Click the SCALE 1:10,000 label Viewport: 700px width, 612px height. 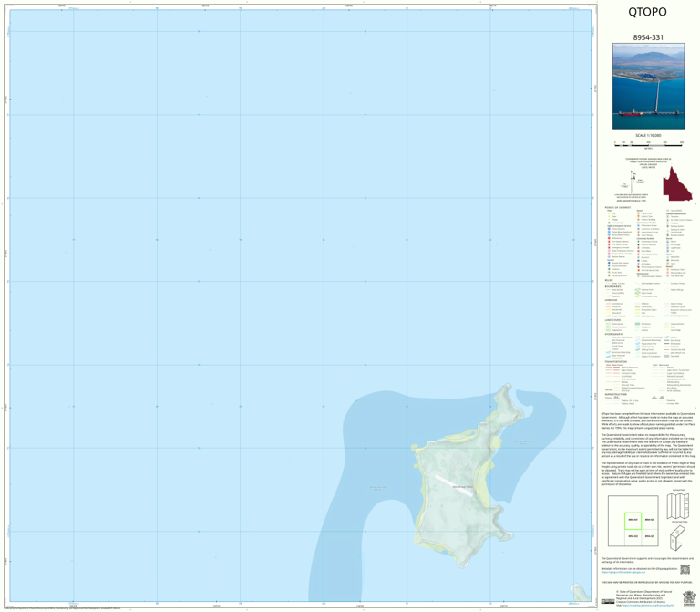(x=648, y=135)
